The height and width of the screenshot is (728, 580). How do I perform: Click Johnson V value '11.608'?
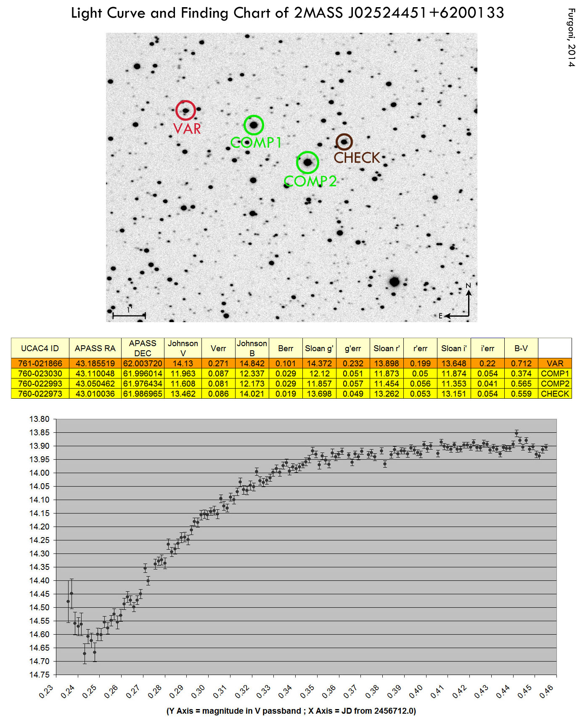183,384
